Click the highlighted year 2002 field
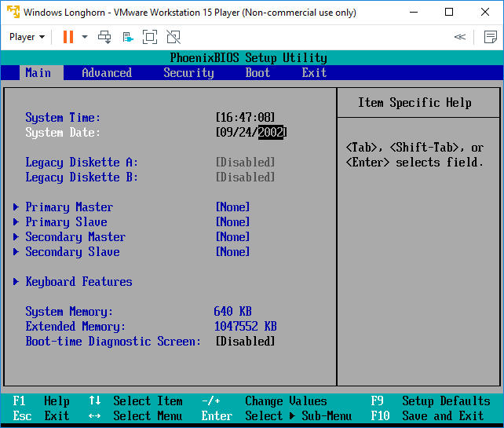The height and width of the screenshot is (428, 504). (x=271, y=132)
